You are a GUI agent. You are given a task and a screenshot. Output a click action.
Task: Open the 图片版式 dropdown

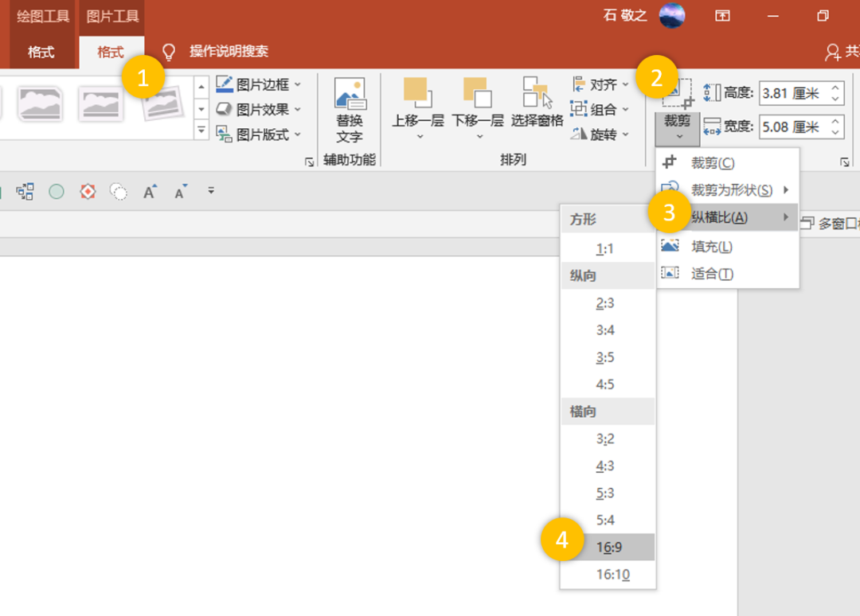coord(258,135)
